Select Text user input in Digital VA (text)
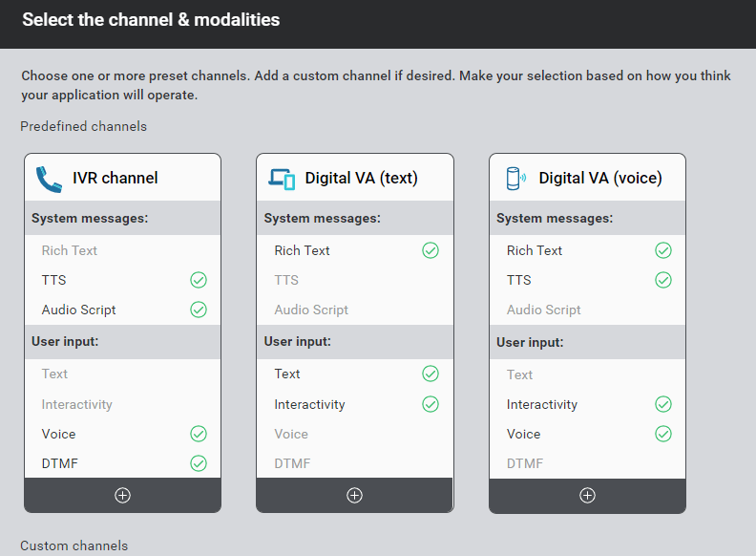Screen dimensions: 756x556 355,374
